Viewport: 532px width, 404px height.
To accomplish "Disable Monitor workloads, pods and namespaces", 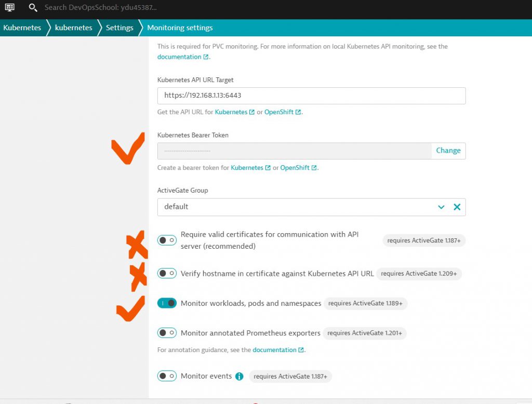I will coord(167,303).
